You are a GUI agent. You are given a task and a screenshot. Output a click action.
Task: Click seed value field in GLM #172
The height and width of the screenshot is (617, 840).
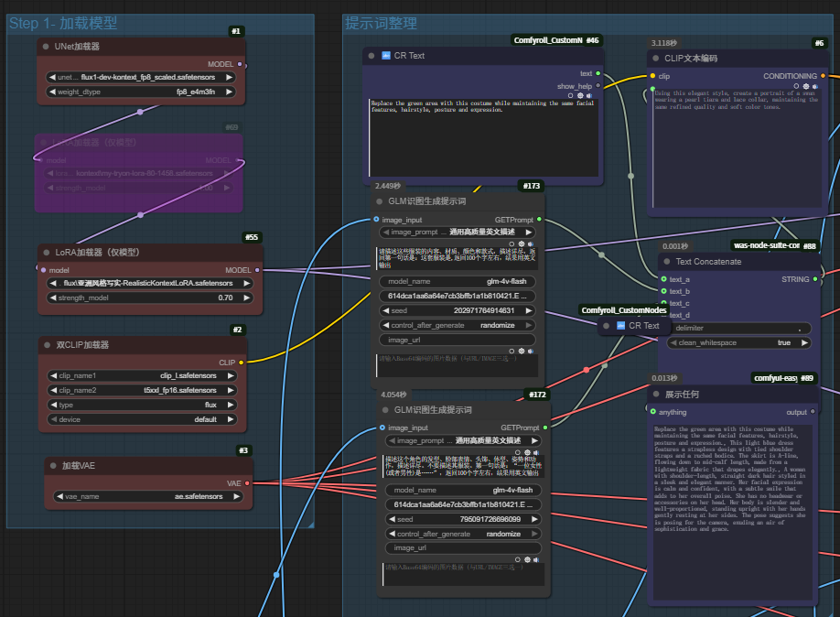pyautogui.click(x=463, y=519)
